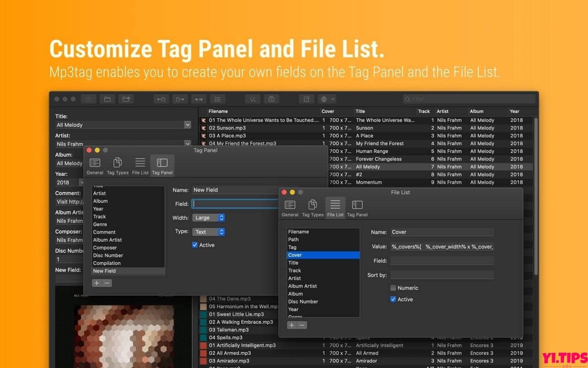588x368 pixels.
Task: Enable the Numeric checkbox in the File List window
Action: click(393, 287)
